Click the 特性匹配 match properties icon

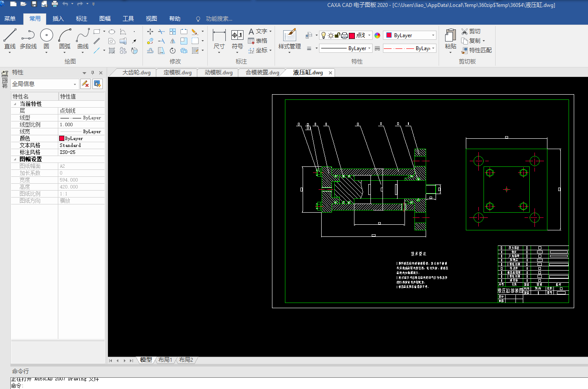coord(465,51)
